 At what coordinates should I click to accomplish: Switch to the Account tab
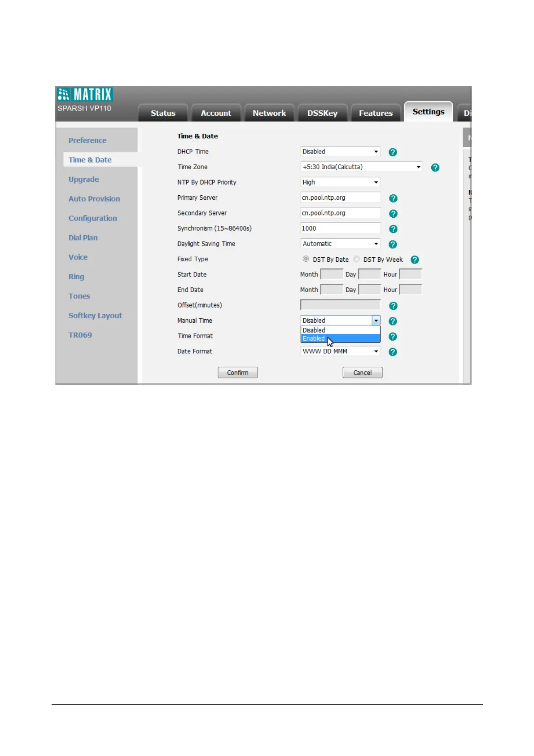pyautogui.click(x=216, y=113)
